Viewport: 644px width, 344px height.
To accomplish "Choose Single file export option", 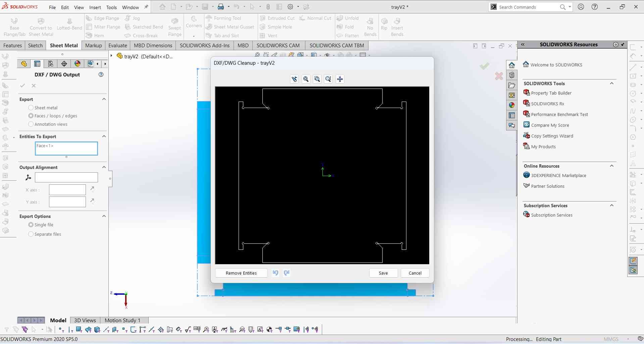I will pyautogui.click(x=31, y=225).
